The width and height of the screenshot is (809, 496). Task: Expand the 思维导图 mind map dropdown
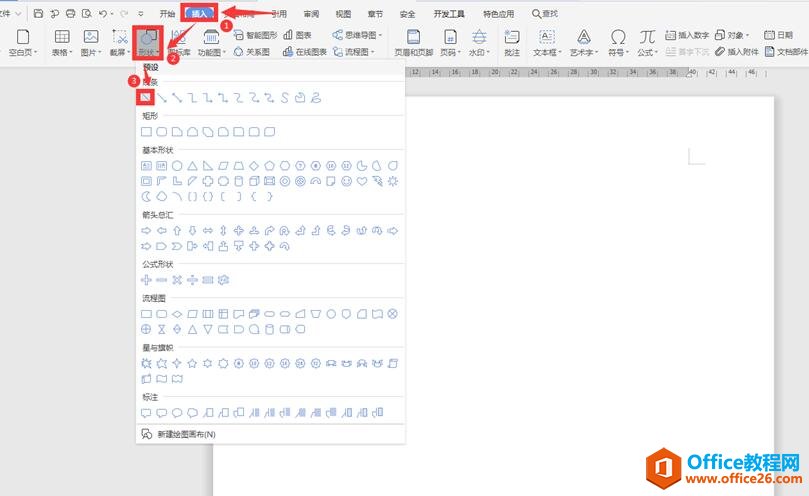[358, 35]
